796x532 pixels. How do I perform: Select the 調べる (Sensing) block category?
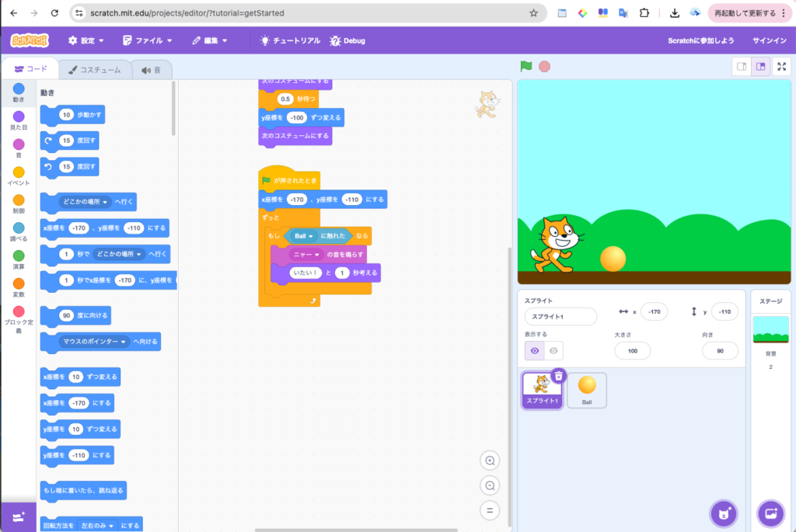point(19,232)
